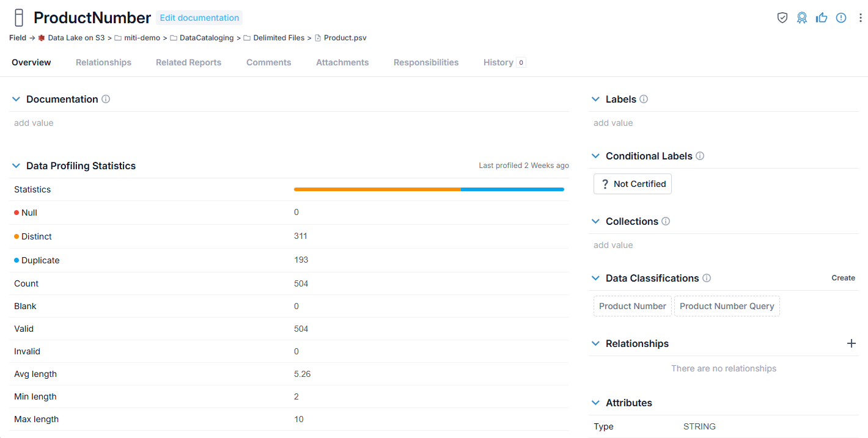
Task: Click the exclamation warning icon
Action: pos(841,18)
